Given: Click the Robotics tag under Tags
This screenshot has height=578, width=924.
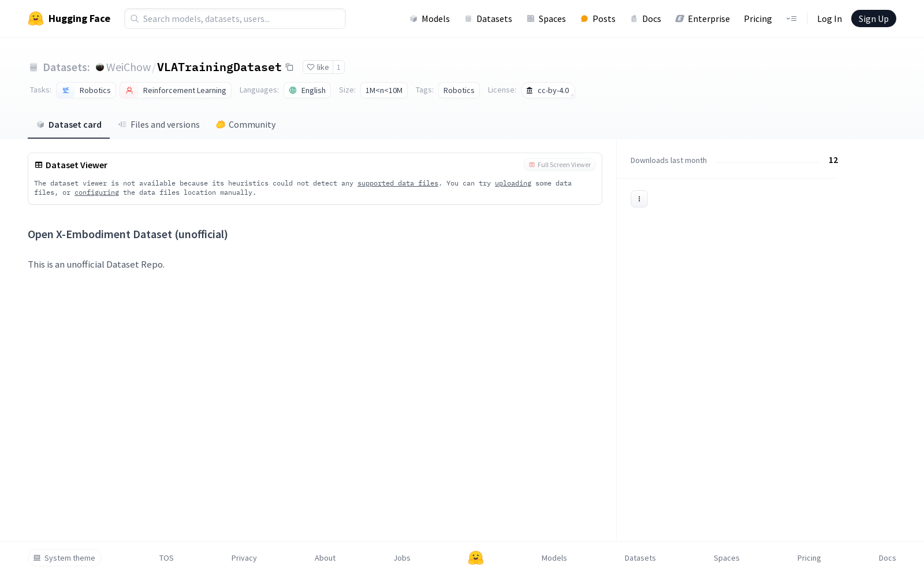Looking at the screenshot, I should [x=459, y=90].
